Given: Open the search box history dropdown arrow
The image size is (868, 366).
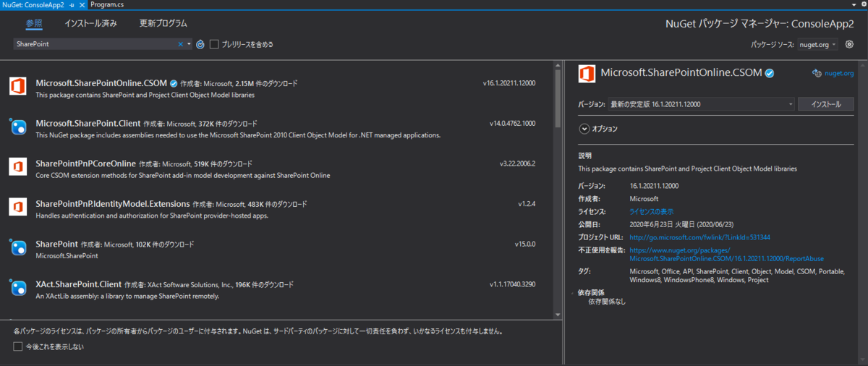Looking at the screenshot, I should tap(190, 44).
